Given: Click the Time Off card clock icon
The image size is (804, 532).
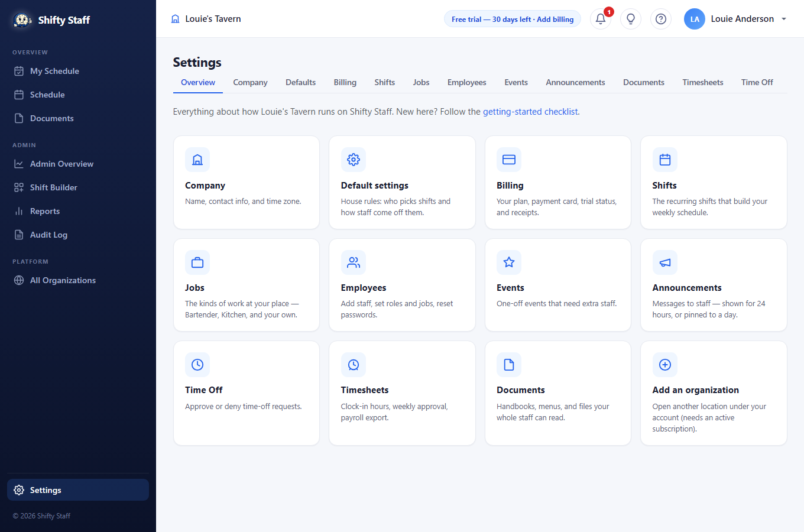Looking at the screenshot, I should tap(197, 365).
